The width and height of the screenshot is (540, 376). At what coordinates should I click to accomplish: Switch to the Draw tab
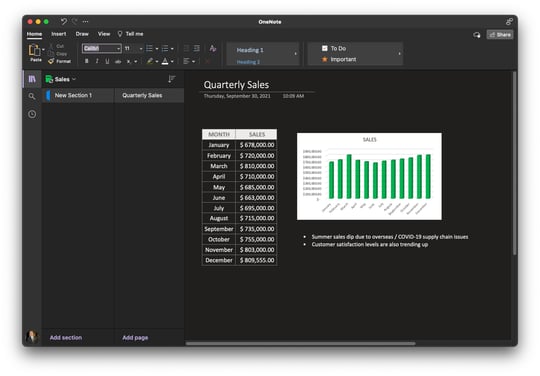pos(82,34)
